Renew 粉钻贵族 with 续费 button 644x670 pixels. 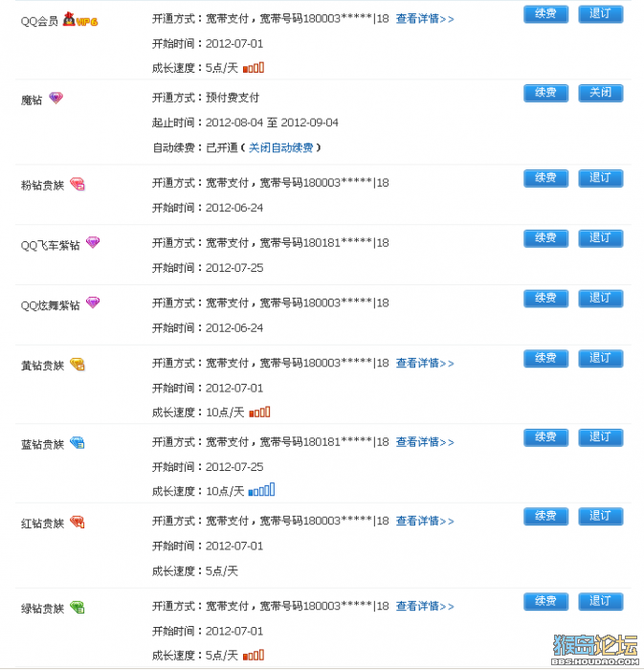[x=545, y=178]
